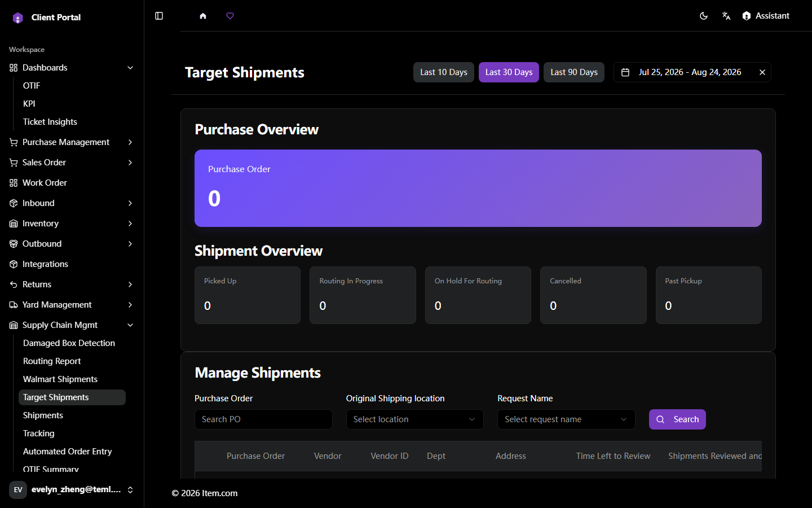Click the Client Portal logo icon
The width and height of the screenshot is (812, 508).
tap(17, 17)
